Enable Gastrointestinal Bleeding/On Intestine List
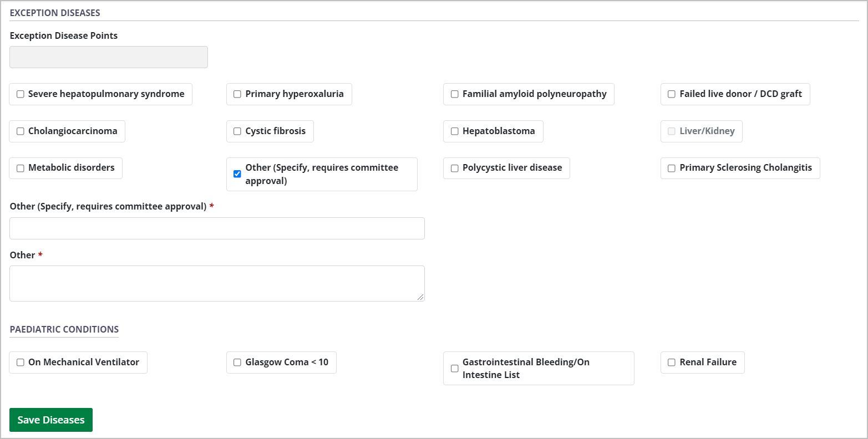This screenshot has height=439, width=868. coord(454,368)
